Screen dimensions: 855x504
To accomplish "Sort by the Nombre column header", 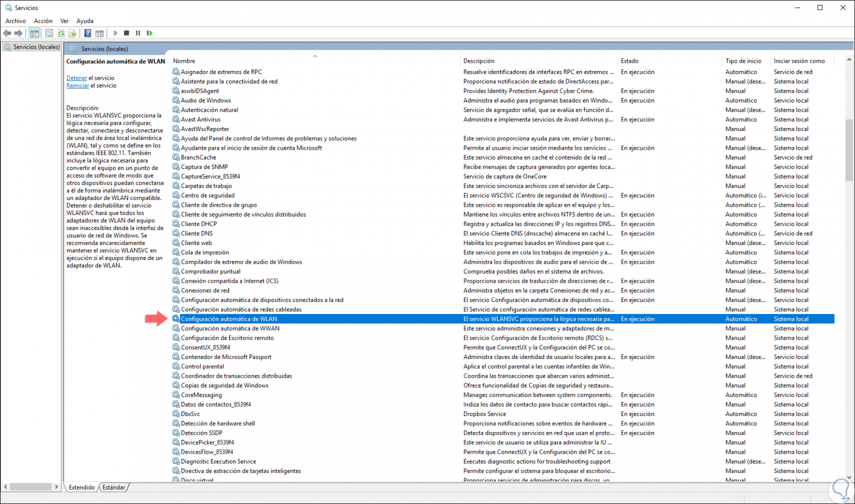I will click(x=316, y=61).
